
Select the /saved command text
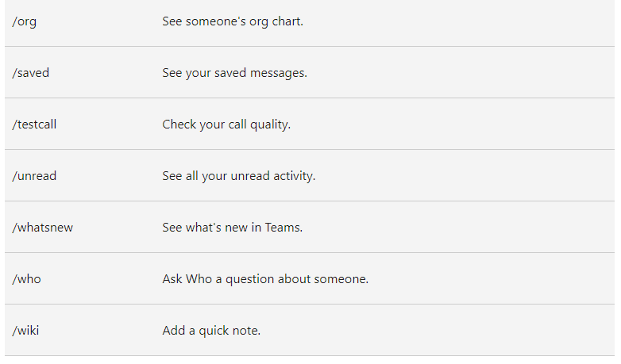pyautogui.click(x=30, y=73)
